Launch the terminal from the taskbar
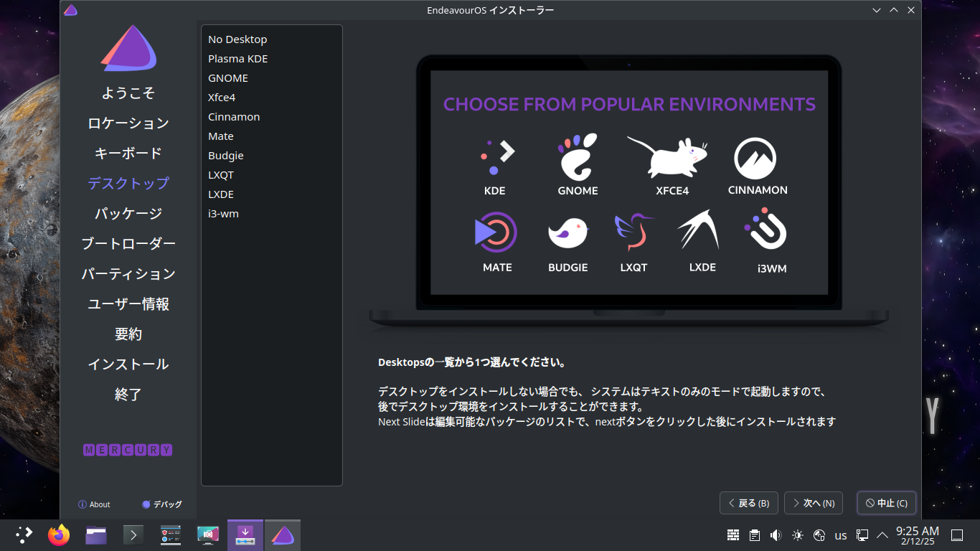The height and width of the screenshot is (551, 980). 133,534
